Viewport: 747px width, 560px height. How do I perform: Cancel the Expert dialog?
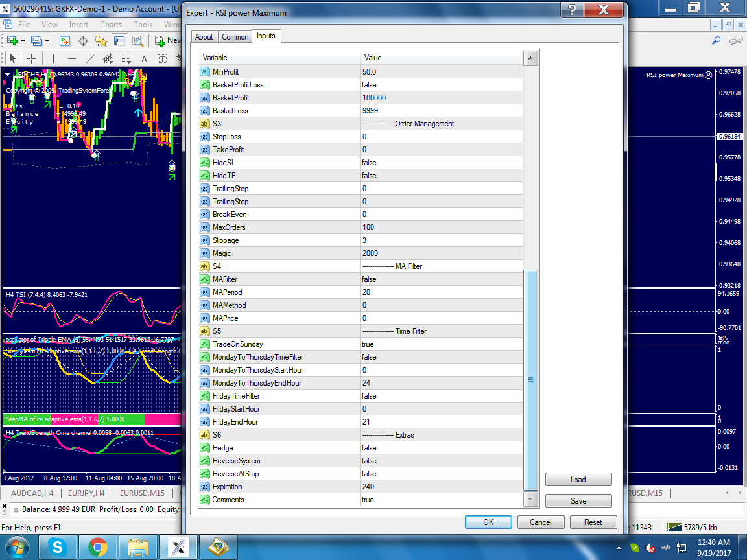[541, 522]
